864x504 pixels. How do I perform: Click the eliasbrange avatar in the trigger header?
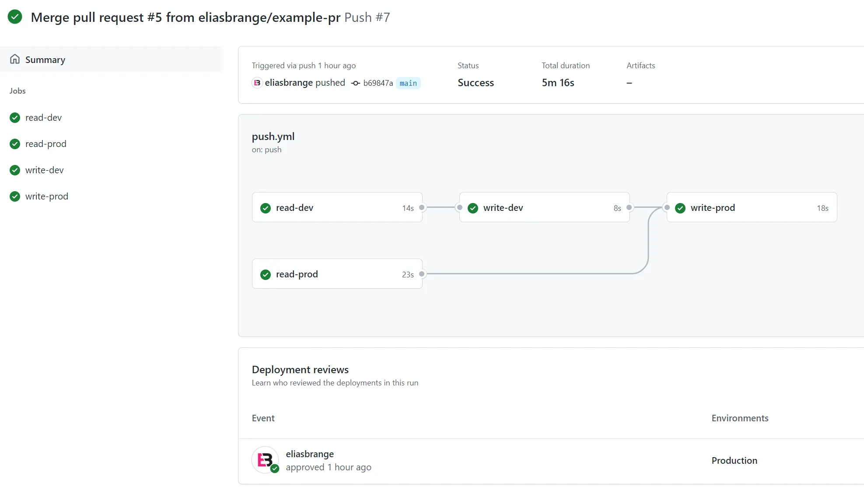point(257,83)
